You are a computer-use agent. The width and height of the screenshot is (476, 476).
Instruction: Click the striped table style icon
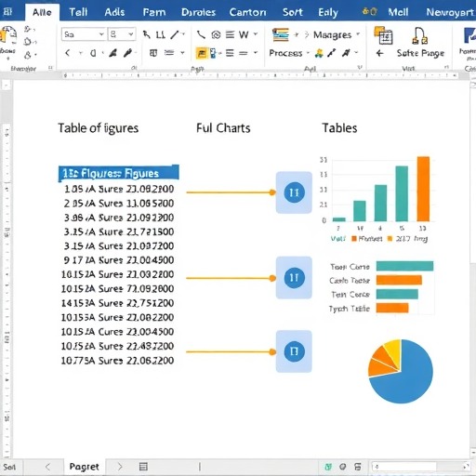(281, 34)
